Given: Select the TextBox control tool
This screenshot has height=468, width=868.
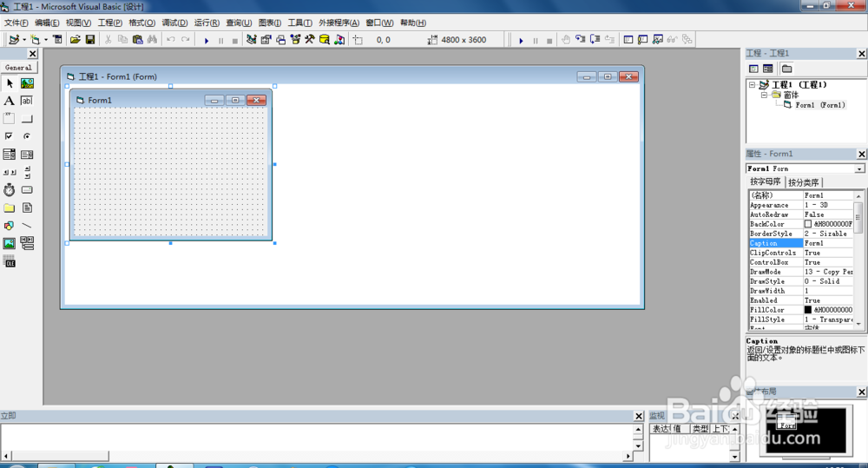Looking at the screenshot, I should pos(27,101).
